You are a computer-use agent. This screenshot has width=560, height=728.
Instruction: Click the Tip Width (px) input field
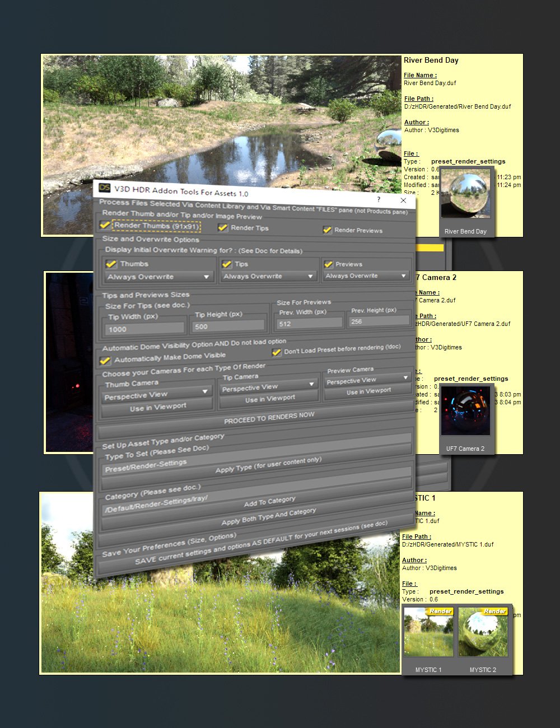[146, 329]
